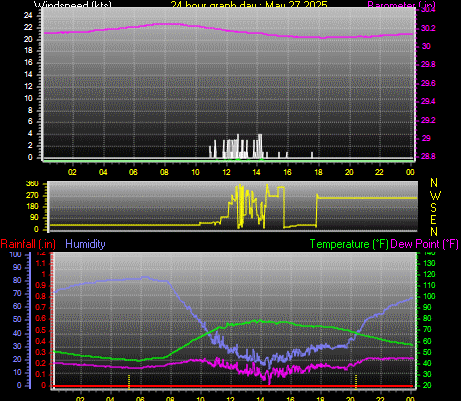Click yellow dashed marker after hour 20
461x401 pixels.
click(356, 382)
